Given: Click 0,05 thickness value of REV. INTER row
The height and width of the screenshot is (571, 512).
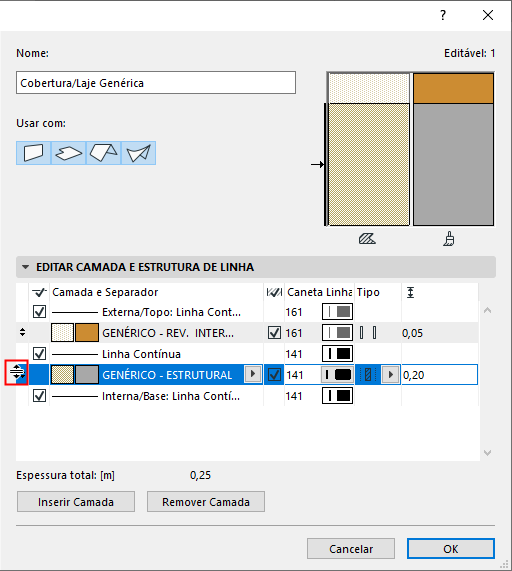Looking at the screenshot, I should (x=412, y=333).
